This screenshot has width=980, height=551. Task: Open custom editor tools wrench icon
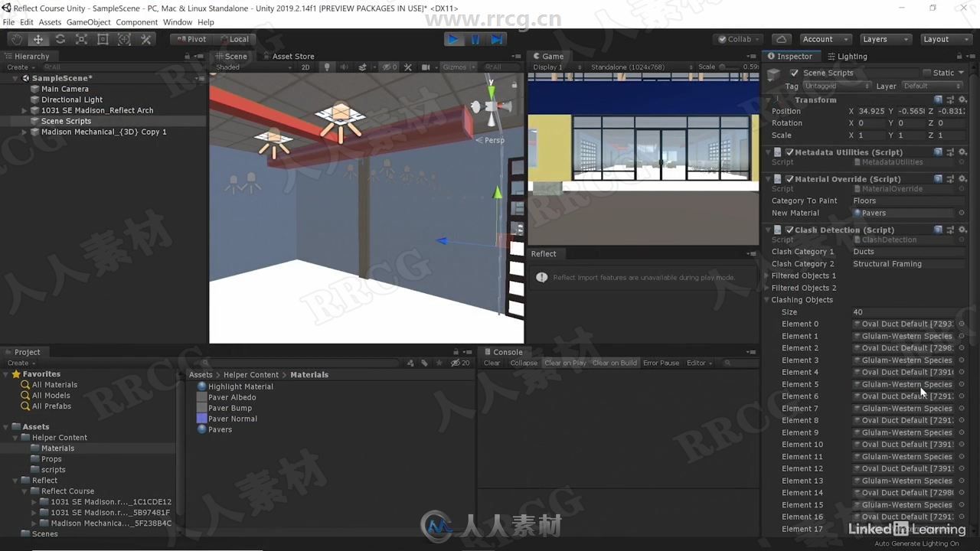(x=146, y=39)
